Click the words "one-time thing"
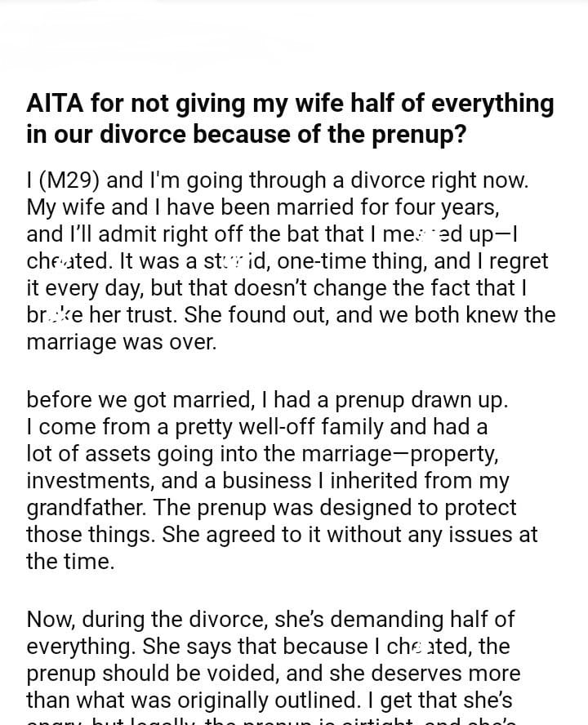Viewport: 588px width, 725px height. click(x=314, y=261)
